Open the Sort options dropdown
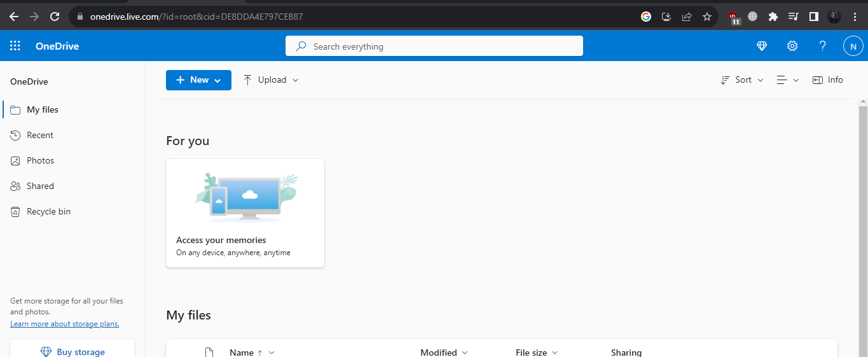 (742, 80)
